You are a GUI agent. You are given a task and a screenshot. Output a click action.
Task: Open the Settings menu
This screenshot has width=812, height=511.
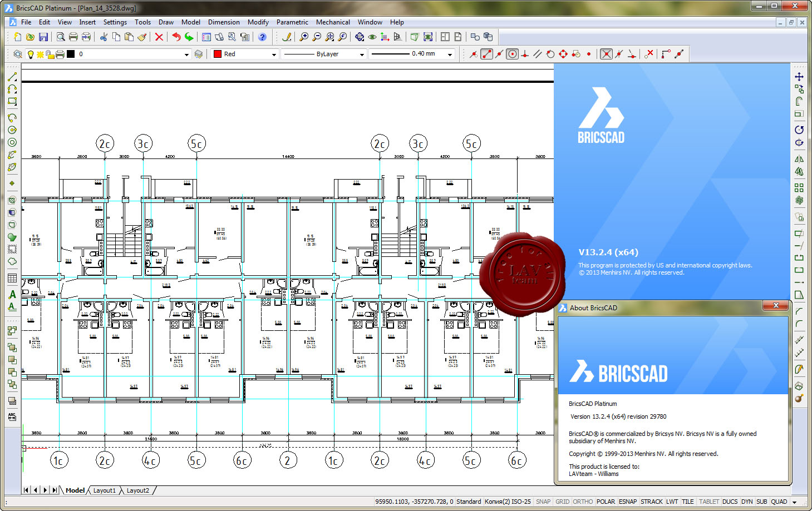coord(115,22)
